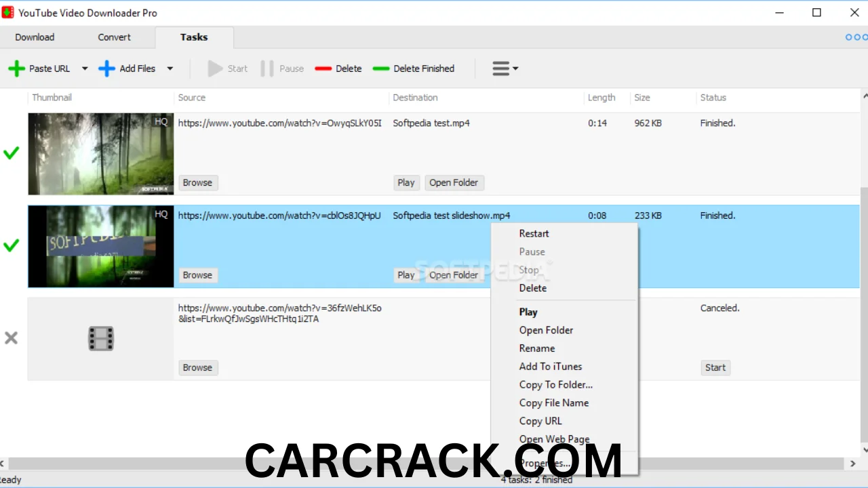Screen dimensions: 868x488
Task: Click the '962 KB' size value
Action: click(x=648, y=123)
